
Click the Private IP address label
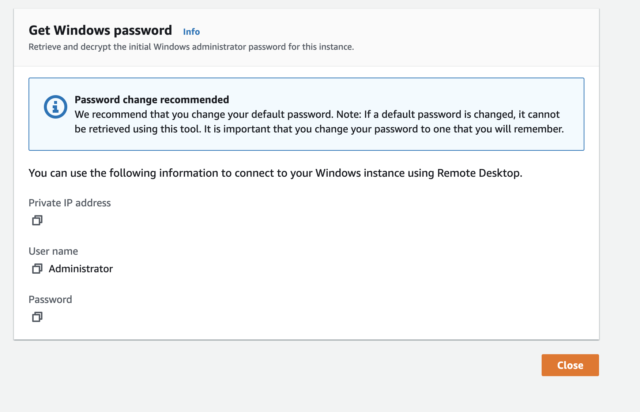tap(70, 203)
